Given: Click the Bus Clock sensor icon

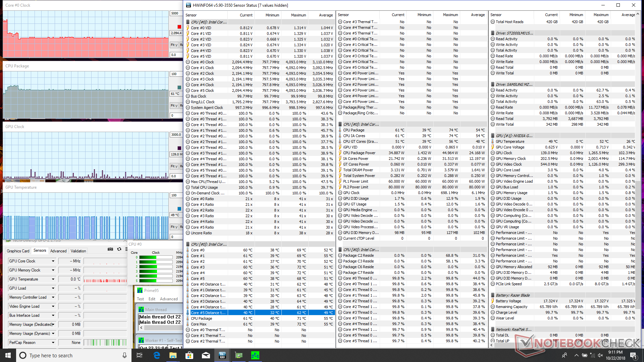Looking at the screenshot, I should pyautogui.click(x=188, y=96).
